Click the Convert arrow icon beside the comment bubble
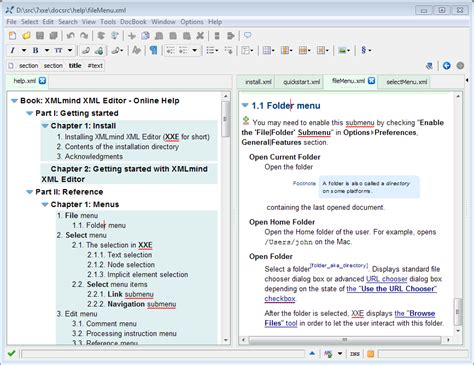This screenshot has width=474, height=365. click(x=231, y=36)
